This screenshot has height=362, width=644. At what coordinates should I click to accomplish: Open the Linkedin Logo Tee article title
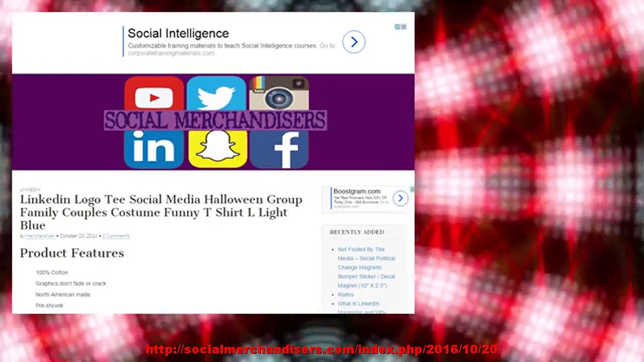pos(161,212)
